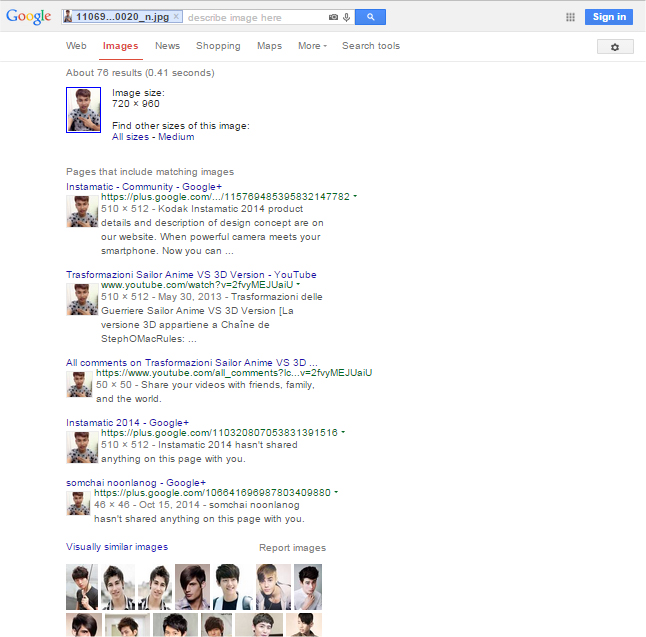The image size is (646, 637).
Task: Open last similar image in top row
Action: click(x=308, y=587)
